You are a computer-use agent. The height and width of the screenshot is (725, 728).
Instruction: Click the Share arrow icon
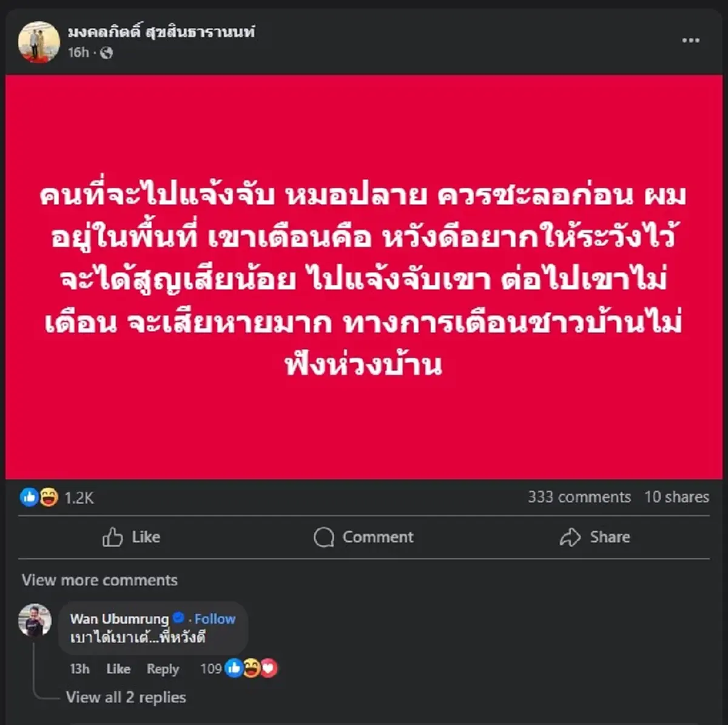[x=569, y=537]
